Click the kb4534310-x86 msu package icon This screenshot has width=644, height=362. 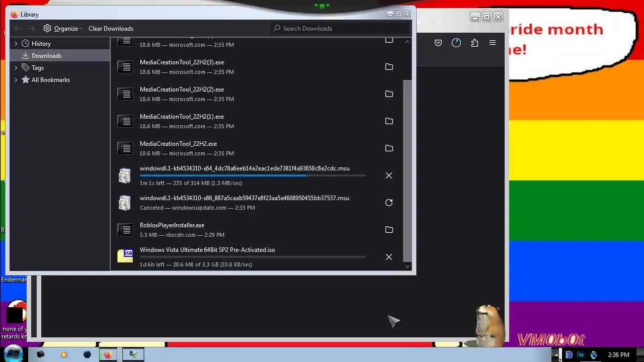pyautogui.click(x=125, y=203)
